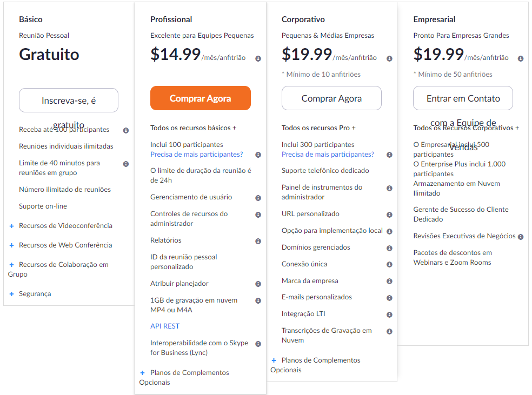
Task: Click "Inscreva-se, é gratuito" button
Action: tap(69, 100)
